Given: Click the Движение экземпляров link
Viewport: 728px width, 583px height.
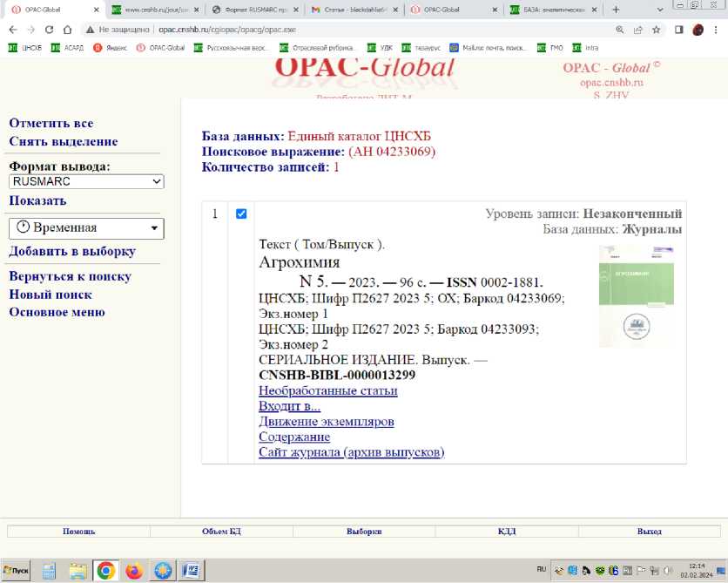Looking at the screenshot, I should (327, 422).
